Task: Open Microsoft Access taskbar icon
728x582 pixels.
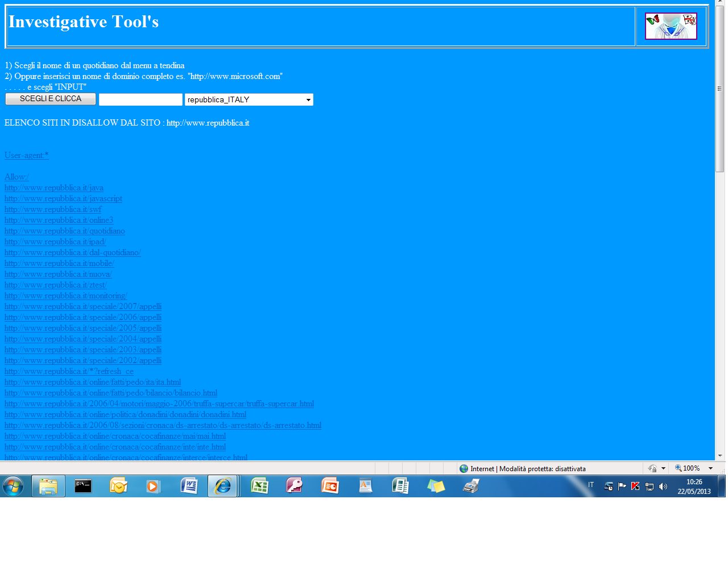Action: [x=295, y=486]
